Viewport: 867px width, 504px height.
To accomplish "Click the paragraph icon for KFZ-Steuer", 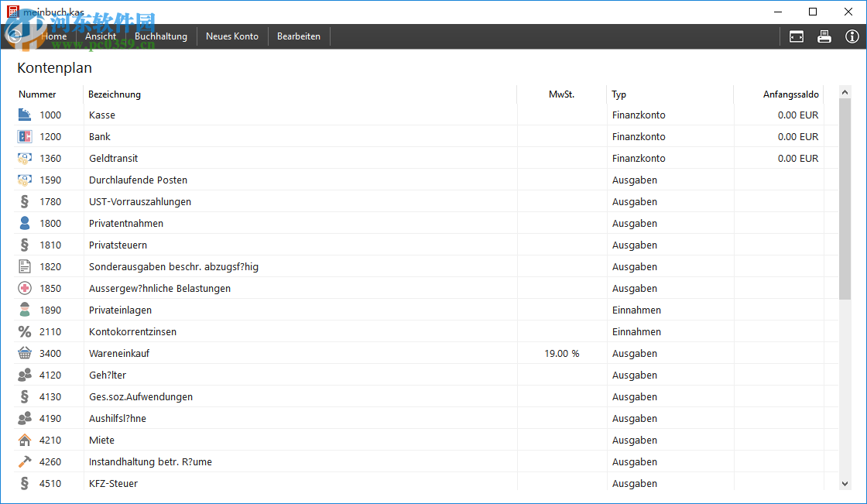I will click(x=24, y=483).
